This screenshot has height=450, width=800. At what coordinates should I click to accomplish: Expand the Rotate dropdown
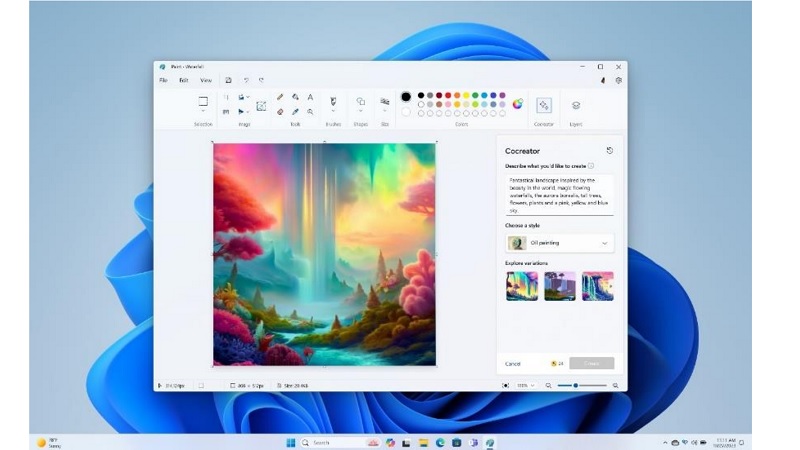click(248, 97)
